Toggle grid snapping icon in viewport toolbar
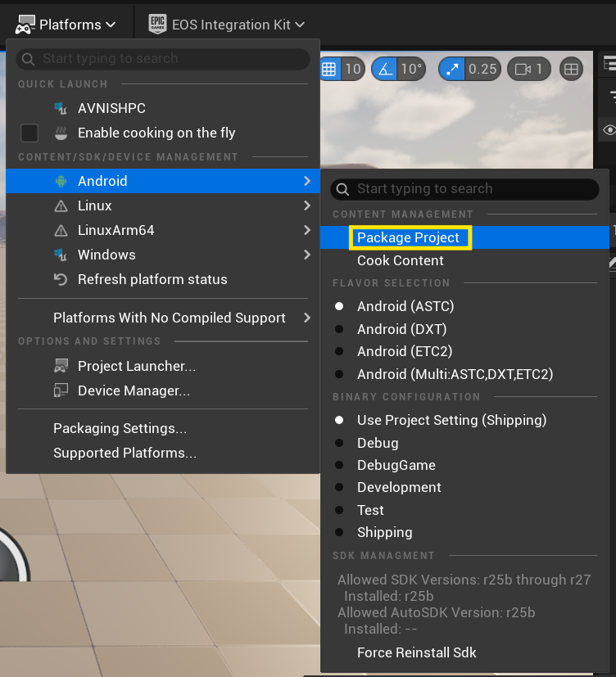 tap(329, 69)
